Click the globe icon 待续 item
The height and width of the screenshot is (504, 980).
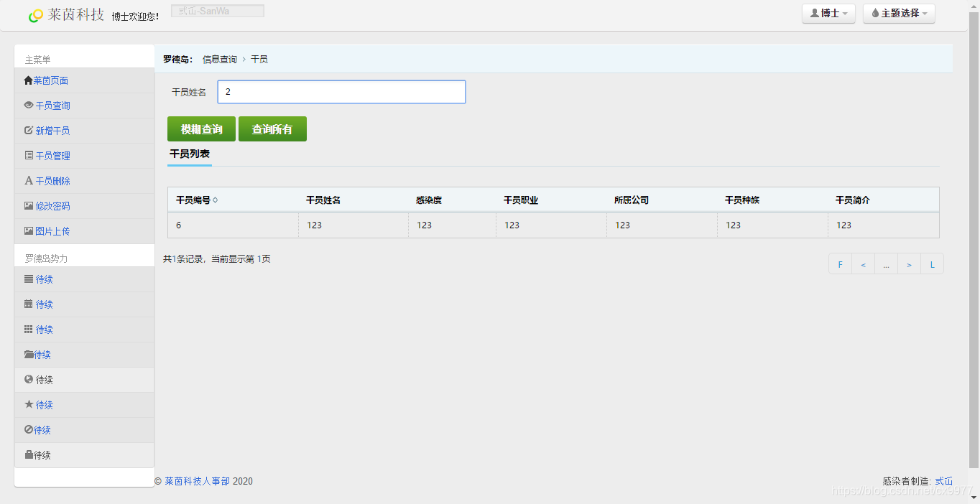click(x=29, y=379)
